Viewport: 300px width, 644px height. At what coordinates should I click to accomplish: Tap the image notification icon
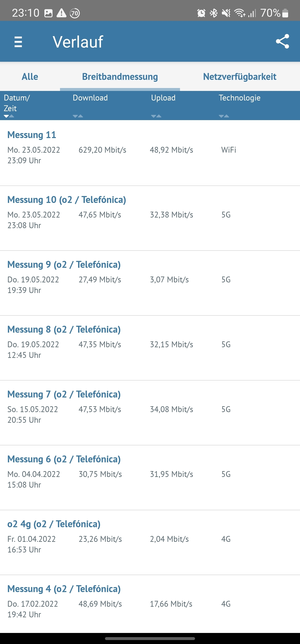tap(48, 13)
